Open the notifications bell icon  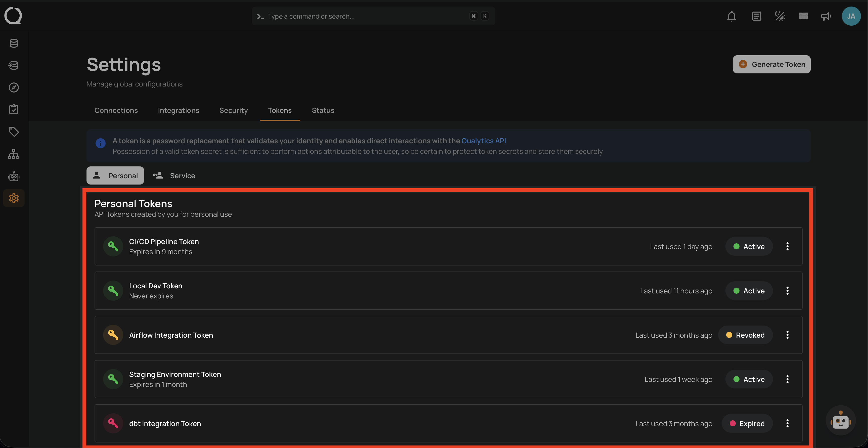[x=731, y=16]
